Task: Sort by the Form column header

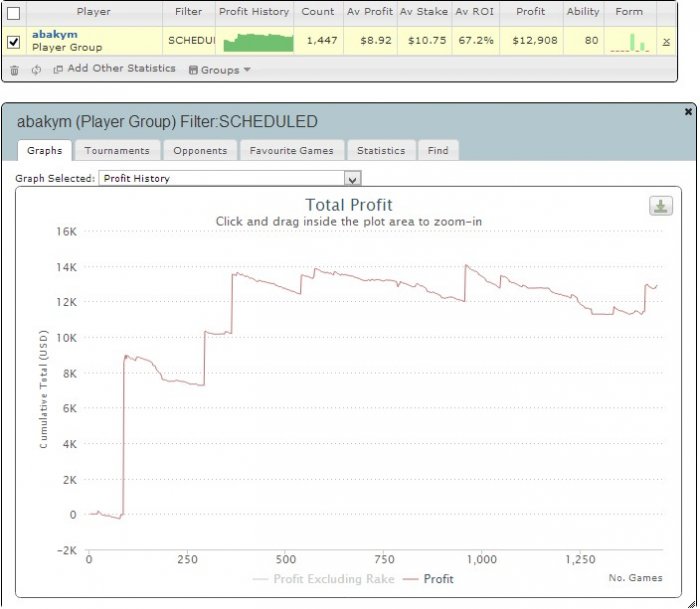Action: 629,12
